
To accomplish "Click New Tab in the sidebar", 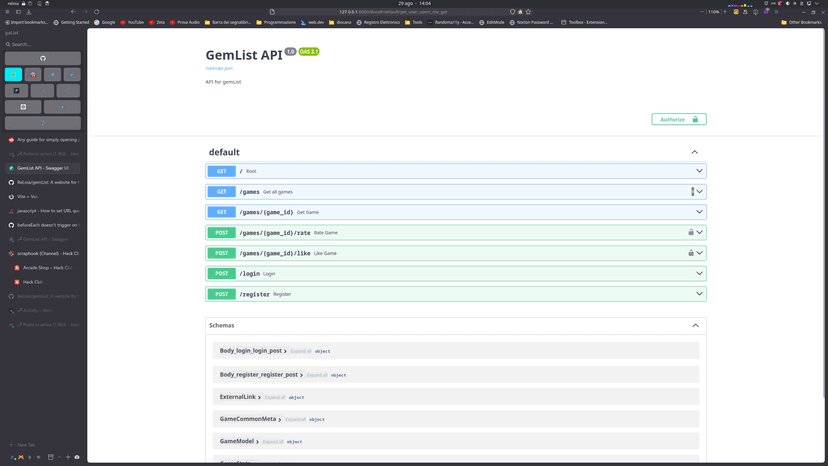I will 25,445.
